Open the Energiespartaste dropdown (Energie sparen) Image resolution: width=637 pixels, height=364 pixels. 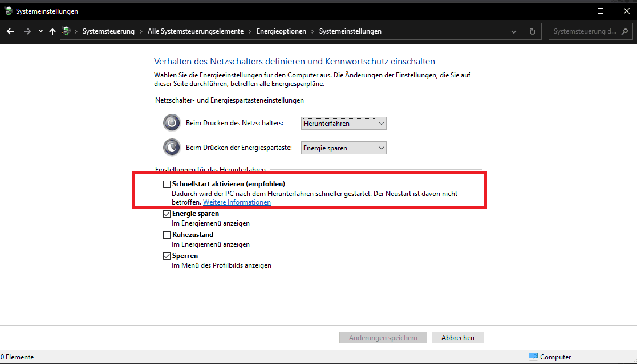pyautogui.click(x=344, y=148)
